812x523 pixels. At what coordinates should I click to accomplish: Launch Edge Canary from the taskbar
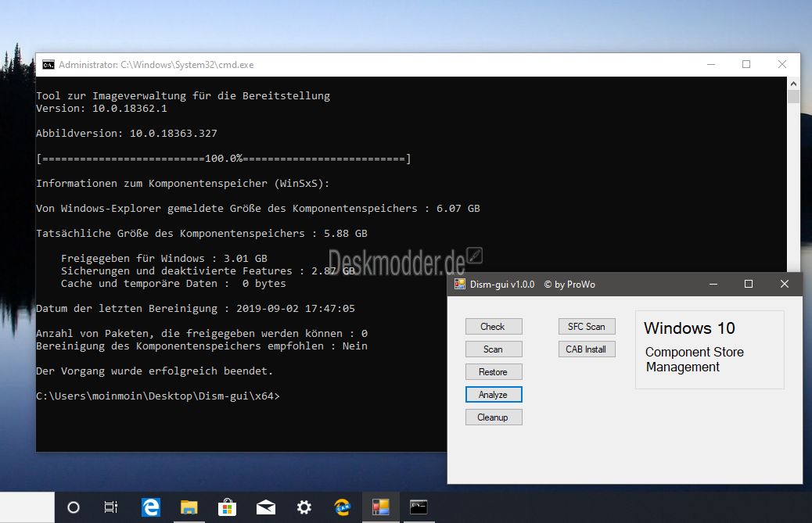click(343, 507)
